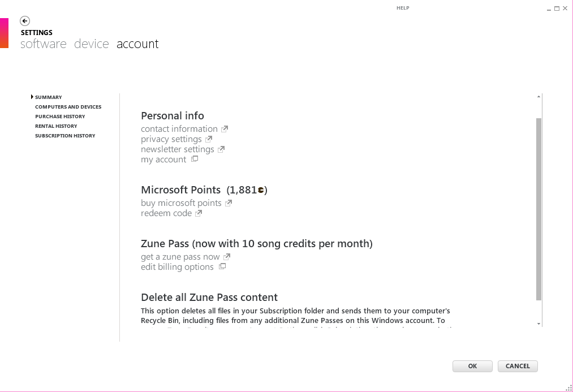Screen dimensions: 573x392
Task: Open the Help menu at top
Action: [x=403, y=8]
